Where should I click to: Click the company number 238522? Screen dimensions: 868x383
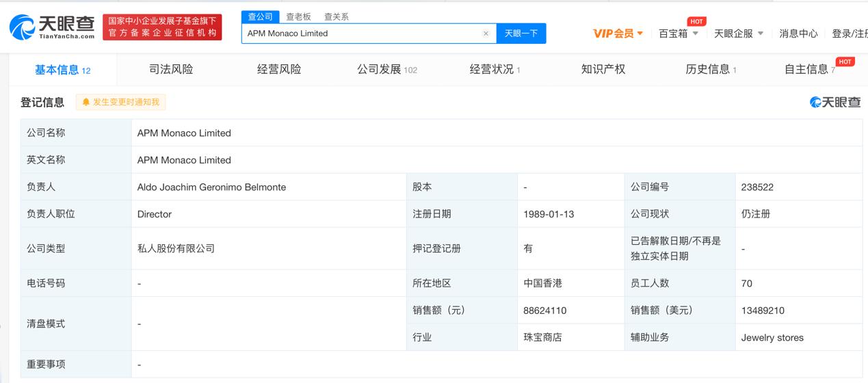click(x=757, y=187)
